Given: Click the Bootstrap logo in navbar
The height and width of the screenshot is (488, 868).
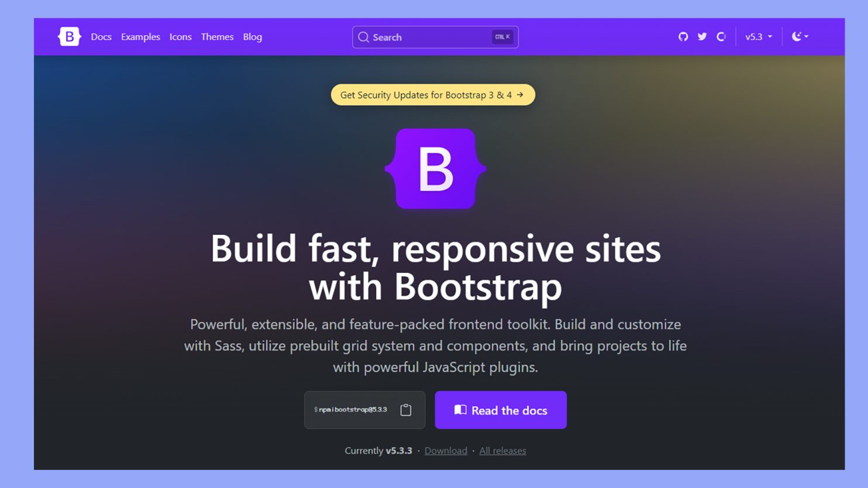Looking at the screenshot, I should click(68, 36).
